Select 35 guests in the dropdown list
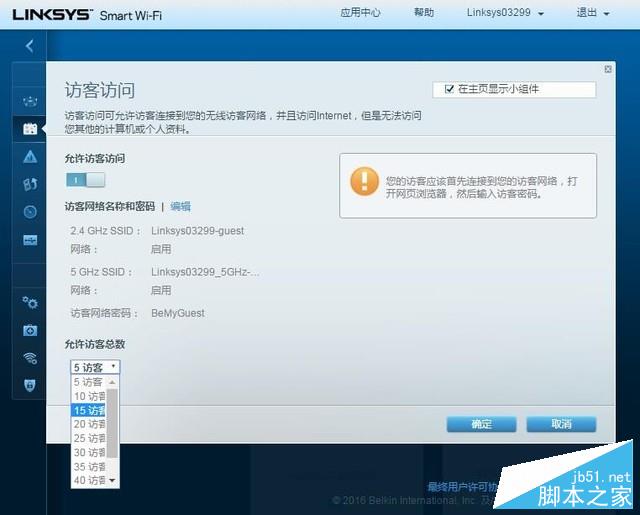This screenshot has height=515, width=640. coord(88,466)
